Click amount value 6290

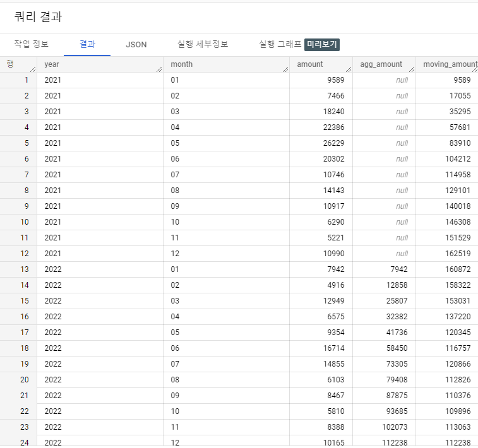pos(336,222)
